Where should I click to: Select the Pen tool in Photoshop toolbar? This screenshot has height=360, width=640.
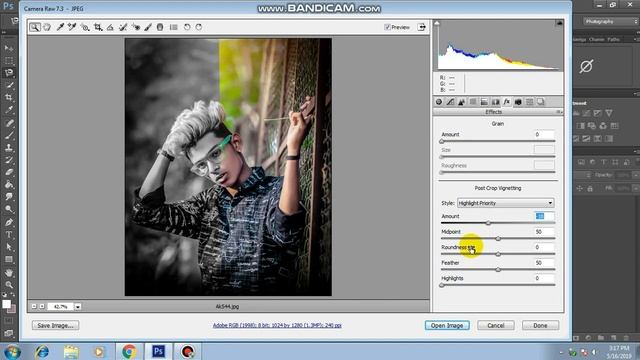tap(9, 222)
